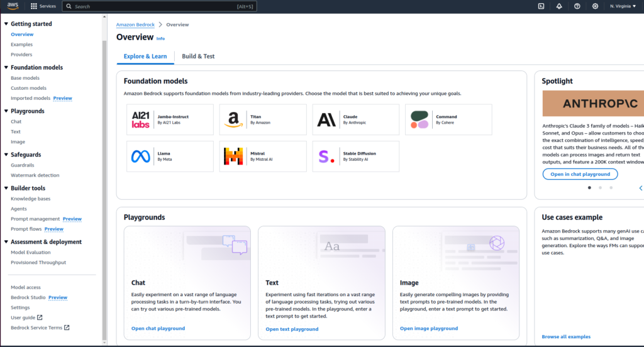The width and height of the screenshot is (644, 347).
Task: Click the Bedrock Service Terms external icon
Action: (x=67, y=328)
